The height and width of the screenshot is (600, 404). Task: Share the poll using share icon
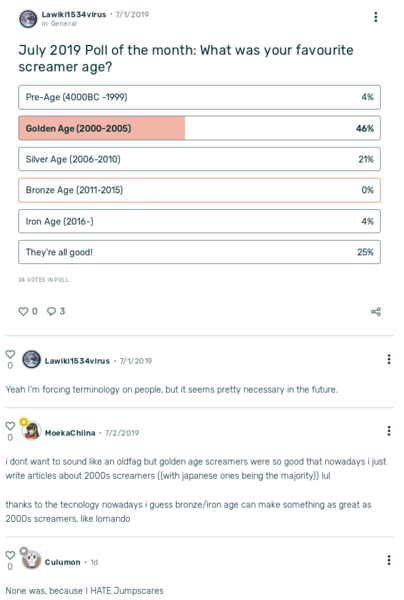[x=376, y=311]
